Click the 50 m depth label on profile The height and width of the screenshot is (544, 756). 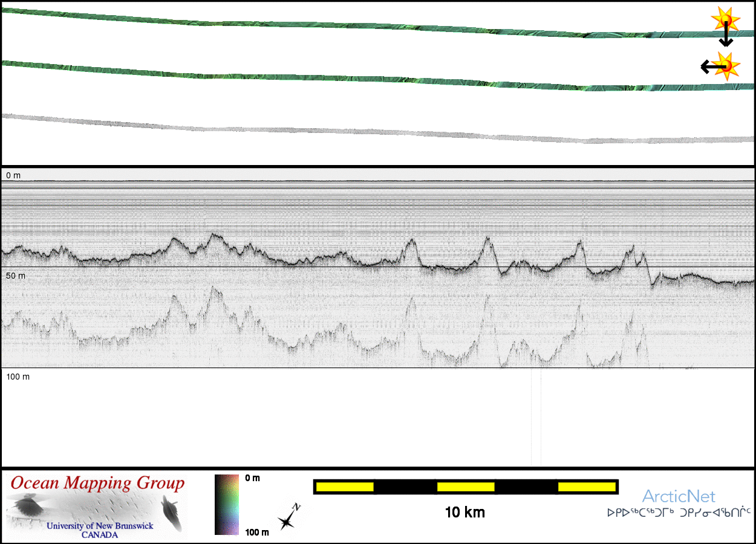click(x=16, y=276)
